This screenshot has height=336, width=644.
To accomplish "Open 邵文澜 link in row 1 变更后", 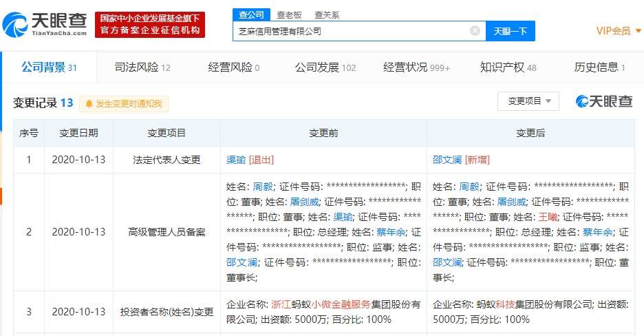I will pos(447,160).
